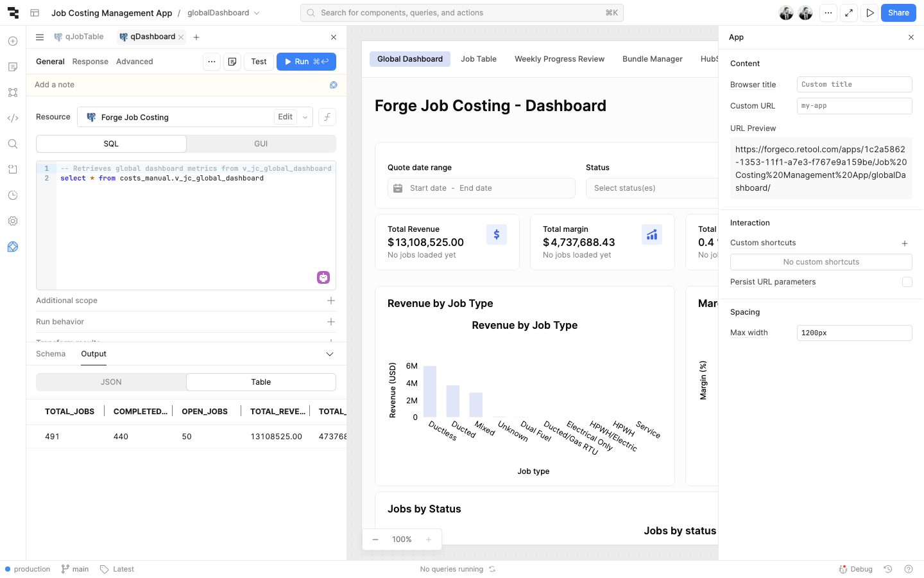The width and height of the screenshot is (924, 578).
Task: Open the resource dropdown arrow next to Edit
Action: [x=305, y=117]
